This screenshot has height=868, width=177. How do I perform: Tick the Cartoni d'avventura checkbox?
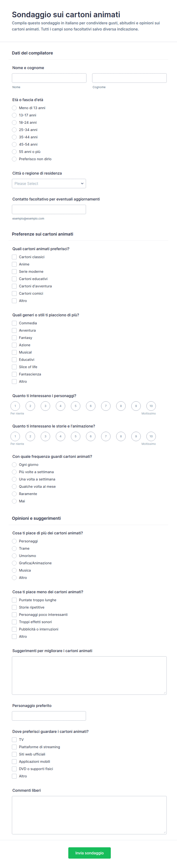pos(14,286)
